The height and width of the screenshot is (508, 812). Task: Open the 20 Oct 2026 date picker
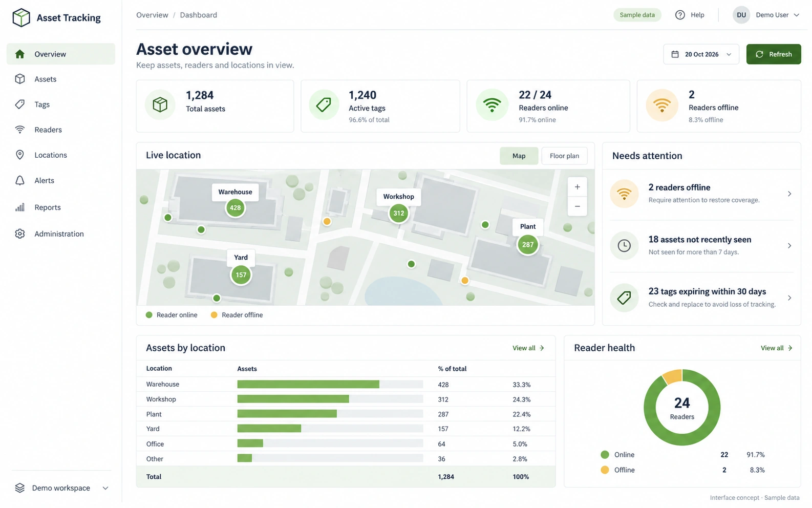pos(701,54)
